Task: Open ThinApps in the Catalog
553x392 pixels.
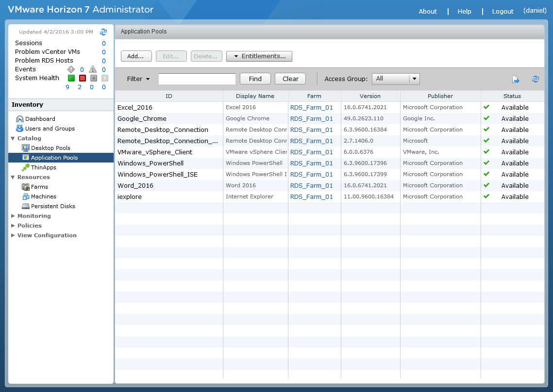Action: click(43, 167)
